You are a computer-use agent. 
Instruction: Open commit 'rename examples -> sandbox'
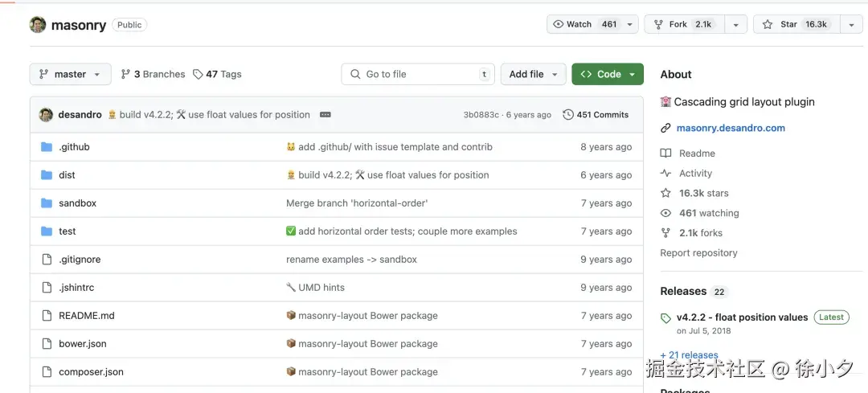[351, 260]
